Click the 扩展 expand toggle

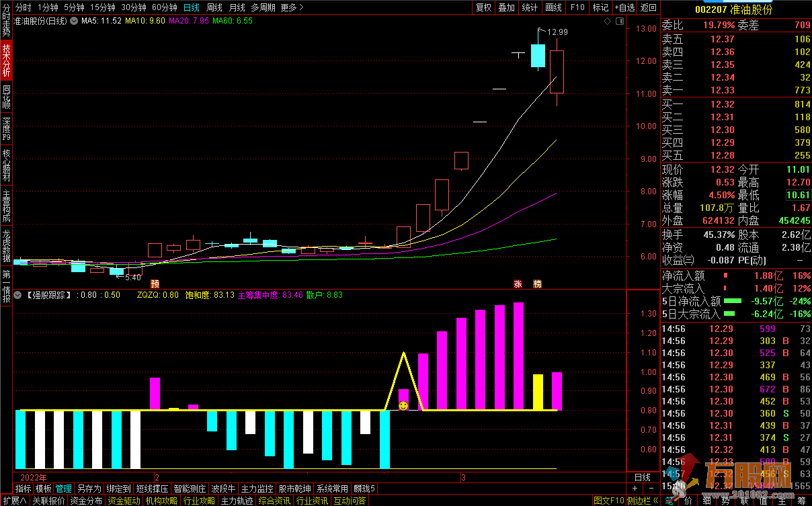(x=14, y=501)
